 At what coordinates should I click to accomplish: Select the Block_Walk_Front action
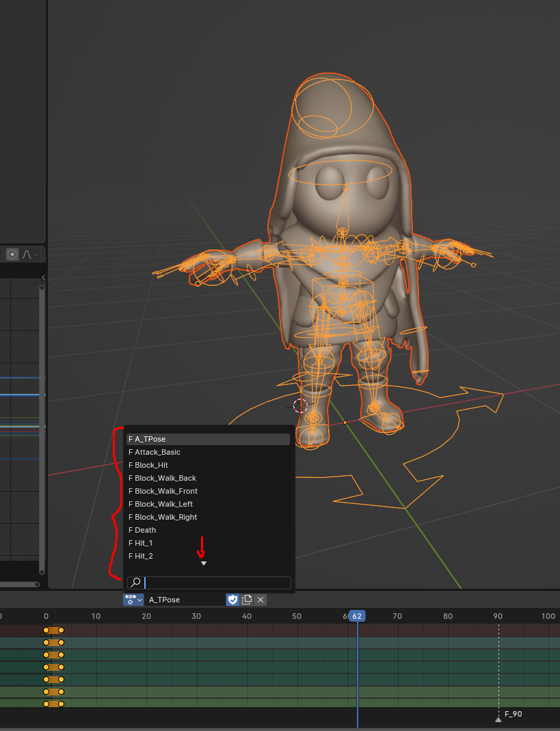pos(208,492)
